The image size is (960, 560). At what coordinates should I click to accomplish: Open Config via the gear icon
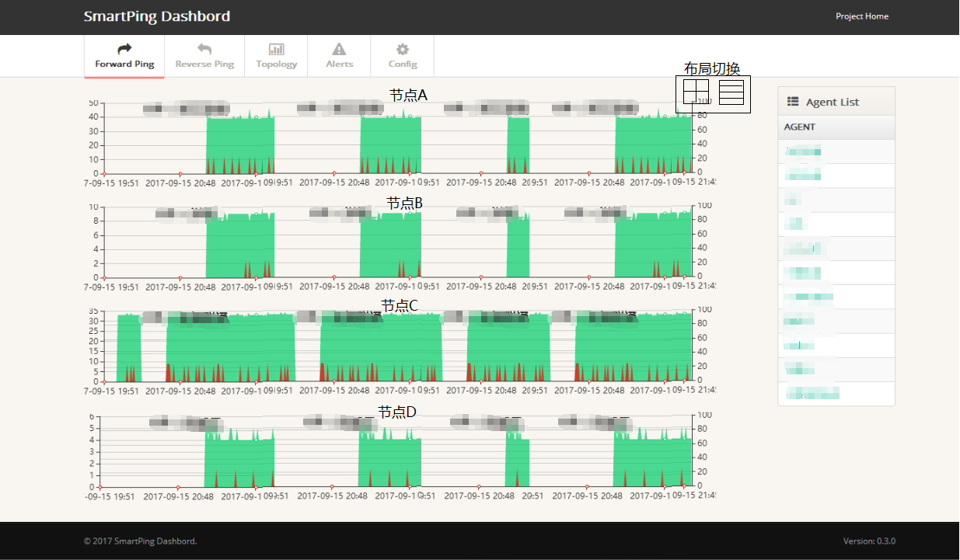coord(403,47)
